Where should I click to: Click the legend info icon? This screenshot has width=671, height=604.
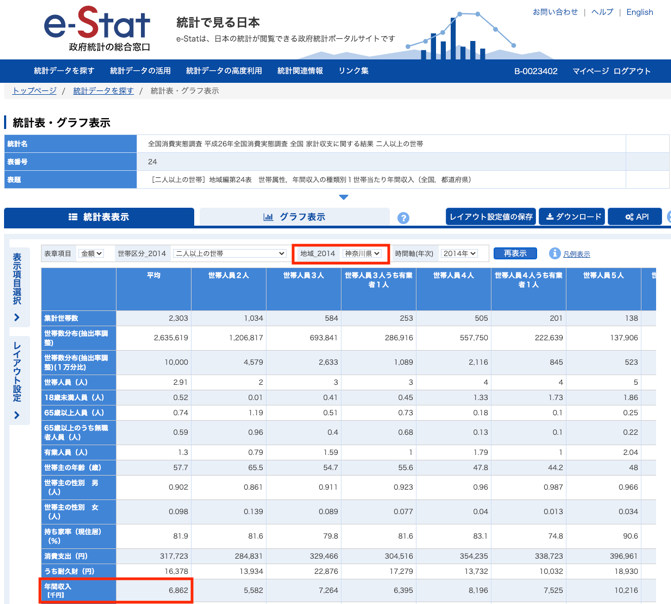pos(554,254)
